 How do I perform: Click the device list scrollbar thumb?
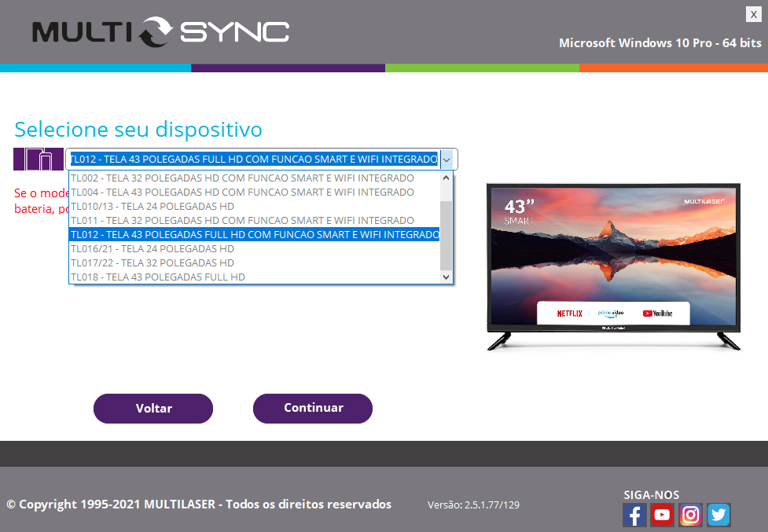[446, 236]
